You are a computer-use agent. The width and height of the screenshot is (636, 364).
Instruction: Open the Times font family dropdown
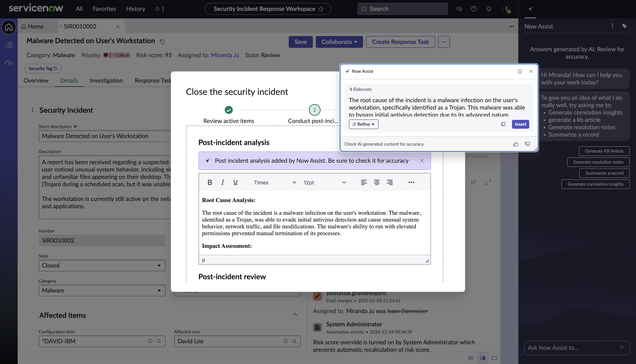(x=275, y=183)
